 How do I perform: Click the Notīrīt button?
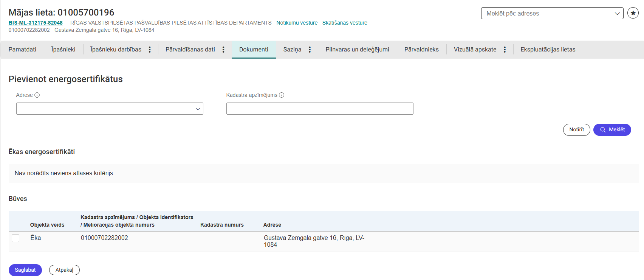tap(576, 129)
